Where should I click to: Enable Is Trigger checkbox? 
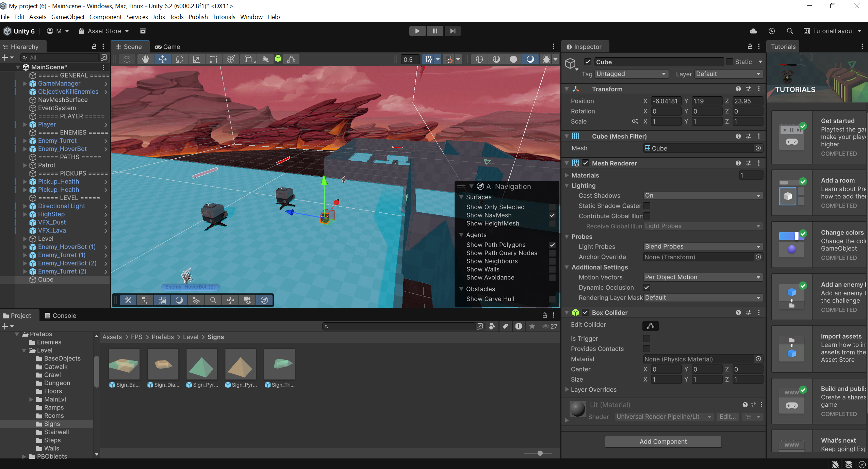(x=646, y=338)
